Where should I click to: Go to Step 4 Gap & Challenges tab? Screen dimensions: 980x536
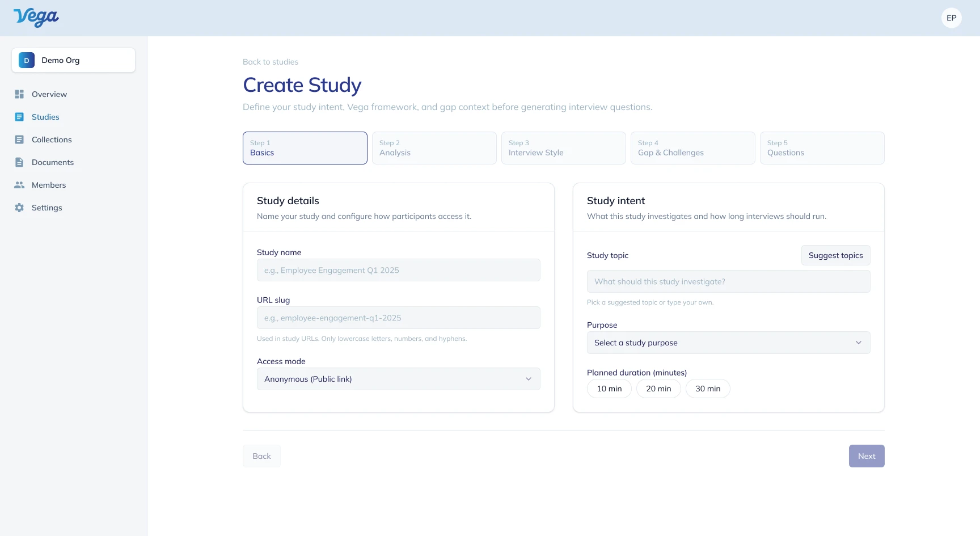pyautogui.click(x=693, y=148)
